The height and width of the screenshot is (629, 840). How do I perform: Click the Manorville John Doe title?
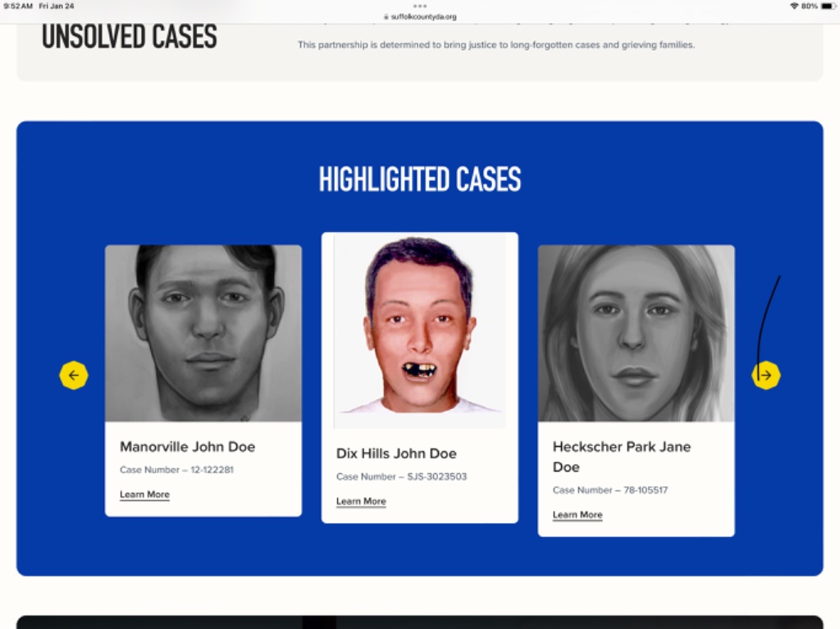click(x=188, y=447)
